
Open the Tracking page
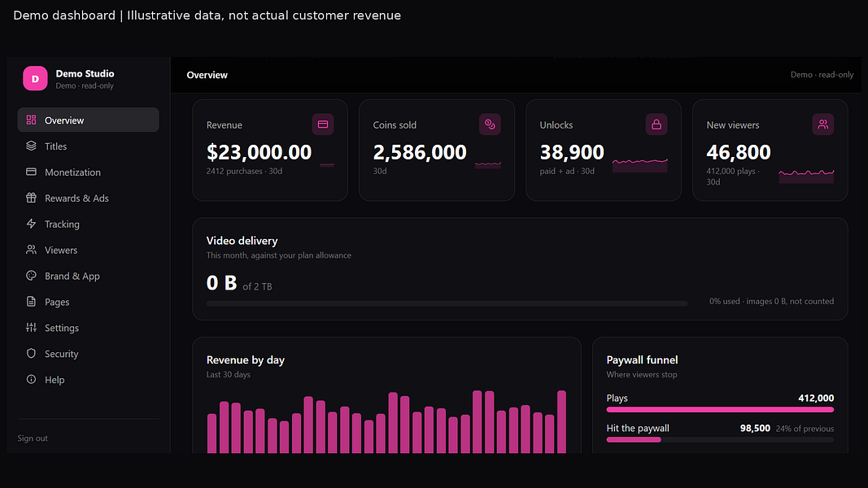(x=88, y=224)
